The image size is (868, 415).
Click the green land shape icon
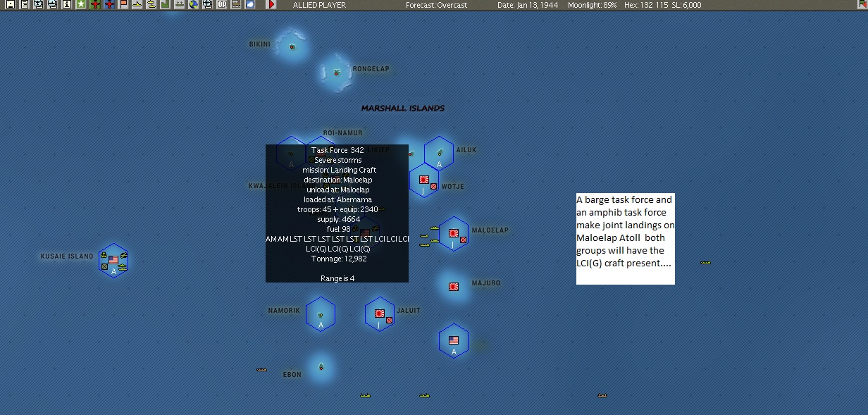coord(165,4)
